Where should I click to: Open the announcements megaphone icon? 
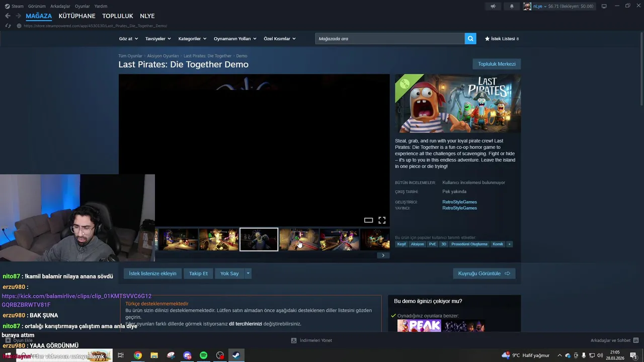[493, 6]
